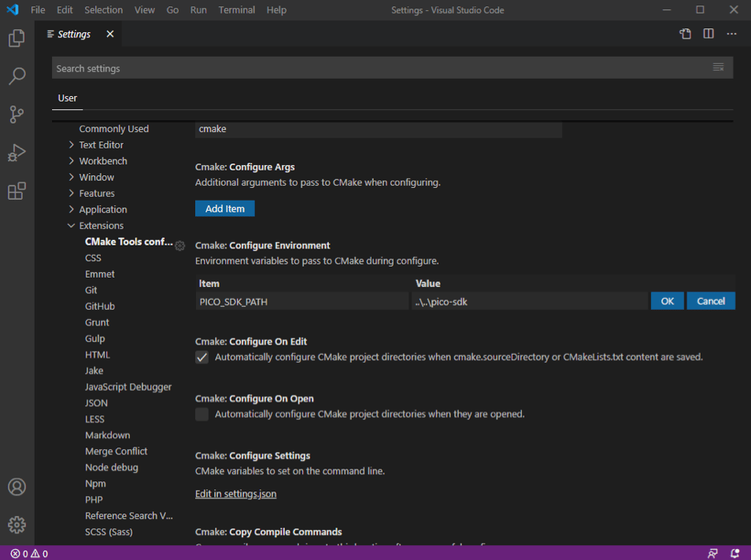Select Gulp in the extensions list

pyautogui.click(x=94, y=339)
